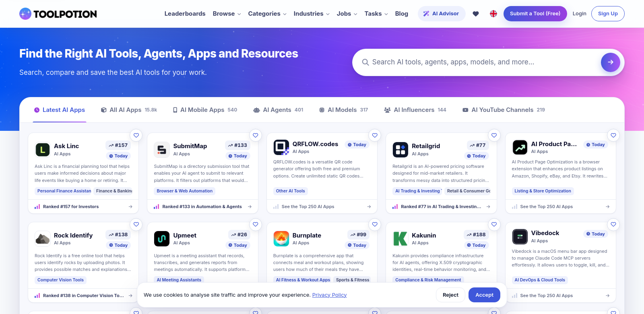The height and width of the screenshot is (314, 644).
Task: Open the Kakunin green K logo
Action: (x=400, y=239)
